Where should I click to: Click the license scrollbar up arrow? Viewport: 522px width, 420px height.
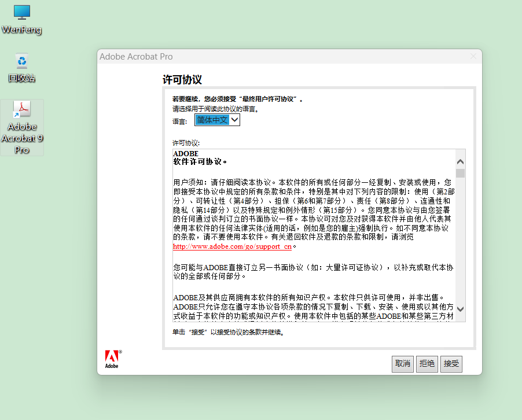[x=461, y=162]
